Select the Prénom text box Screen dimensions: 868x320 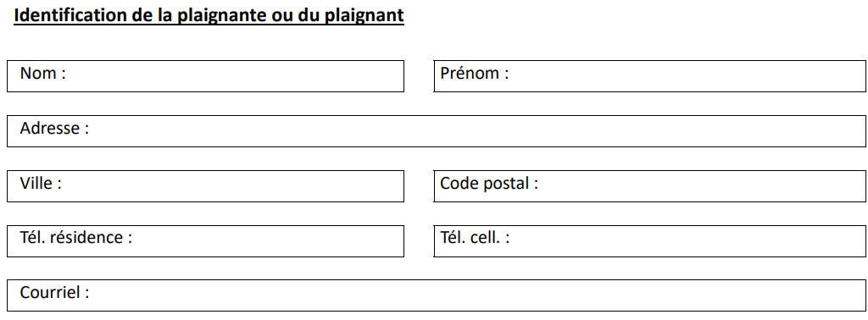click(x=650, y=76)
